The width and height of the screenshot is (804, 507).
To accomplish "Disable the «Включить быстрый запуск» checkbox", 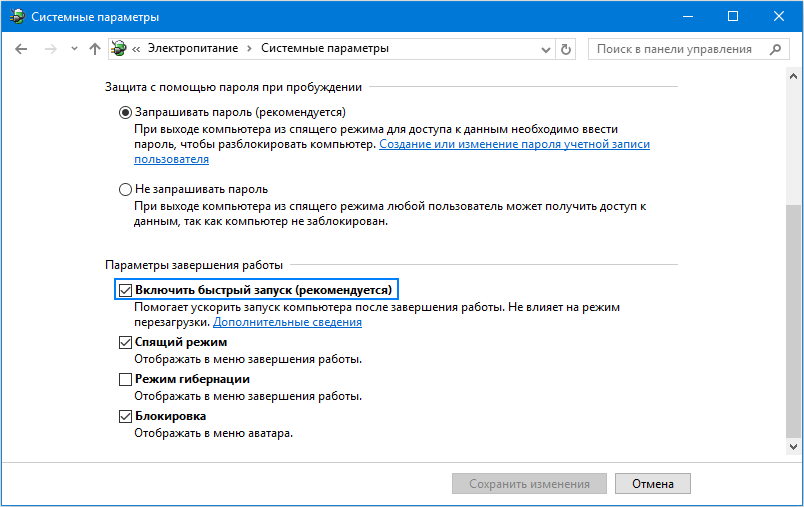I will pyautogui.click(x=125, y=290).
